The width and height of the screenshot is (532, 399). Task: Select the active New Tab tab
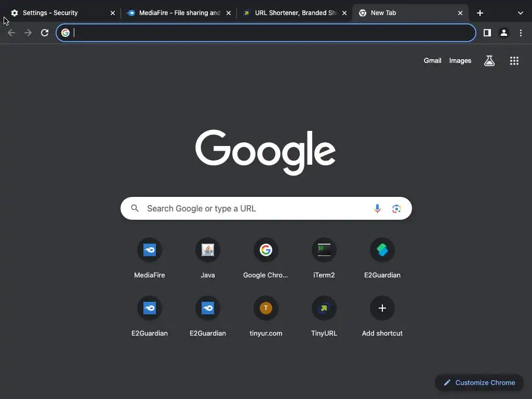(410, 13)
